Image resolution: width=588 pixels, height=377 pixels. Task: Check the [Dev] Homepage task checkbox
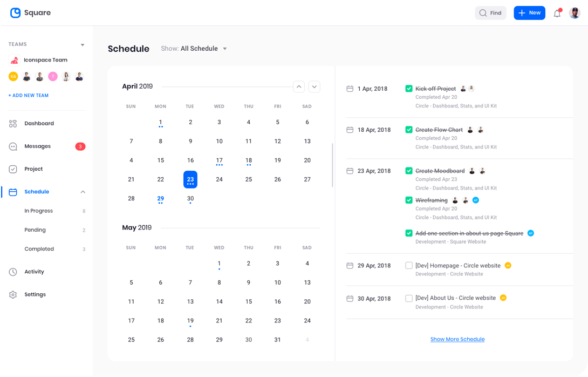(x=409, y=266)
